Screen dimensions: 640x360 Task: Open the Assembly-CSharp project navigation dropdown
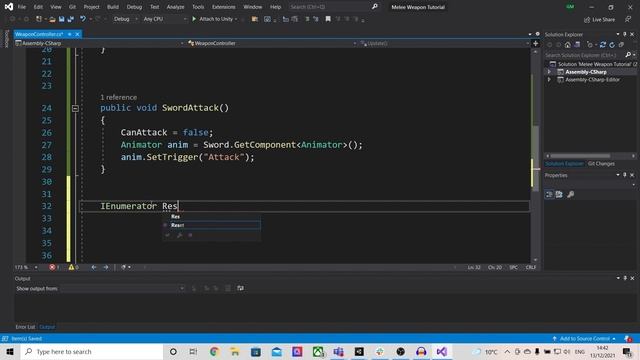tap(99, 43)
